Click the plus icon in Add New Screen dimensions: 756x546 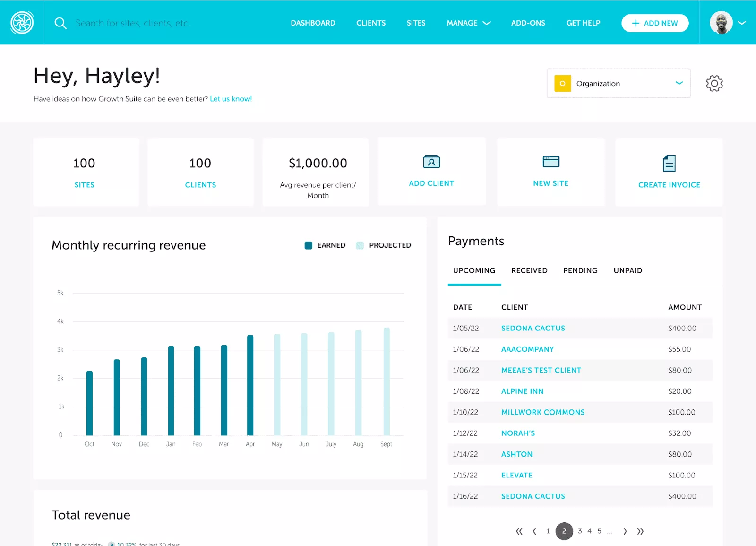click(636, 23)
